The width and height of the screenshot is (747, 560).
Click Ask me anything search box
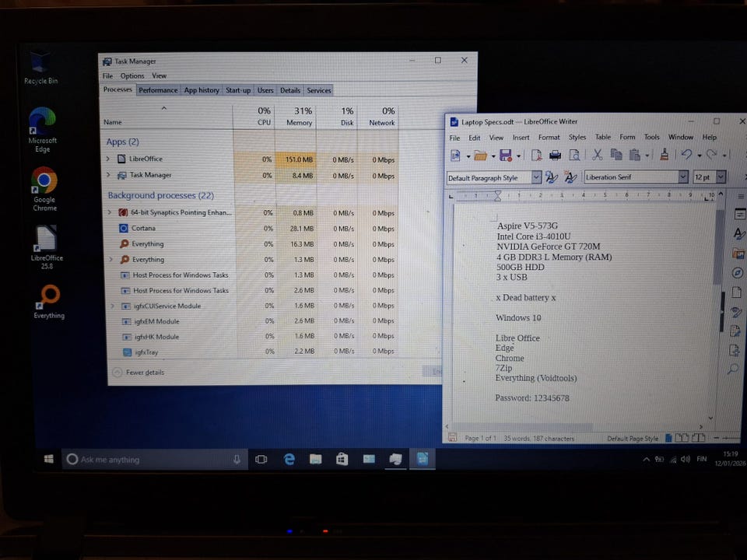[x=154, y=459]
